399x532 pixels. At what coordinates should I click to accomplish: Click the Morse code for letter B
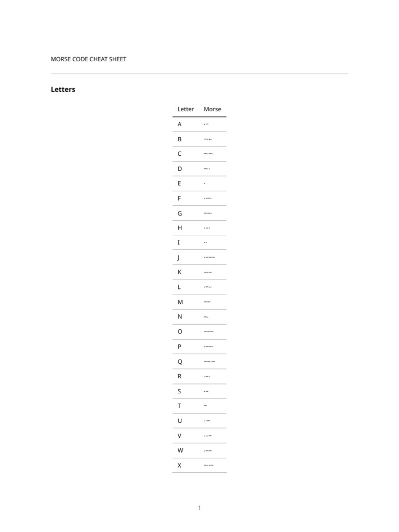coord(208,139)
